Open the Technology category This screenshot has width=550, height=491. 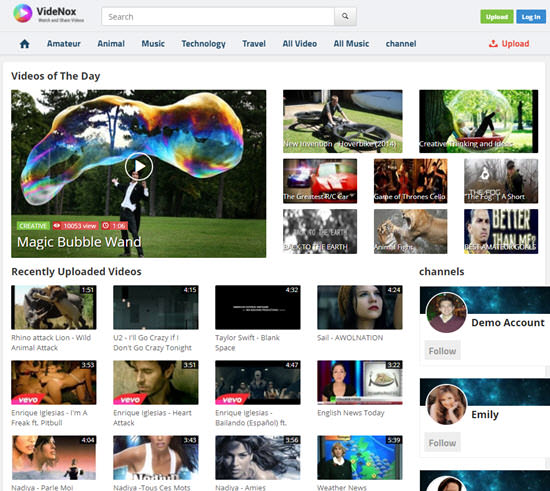coord(203,44)
